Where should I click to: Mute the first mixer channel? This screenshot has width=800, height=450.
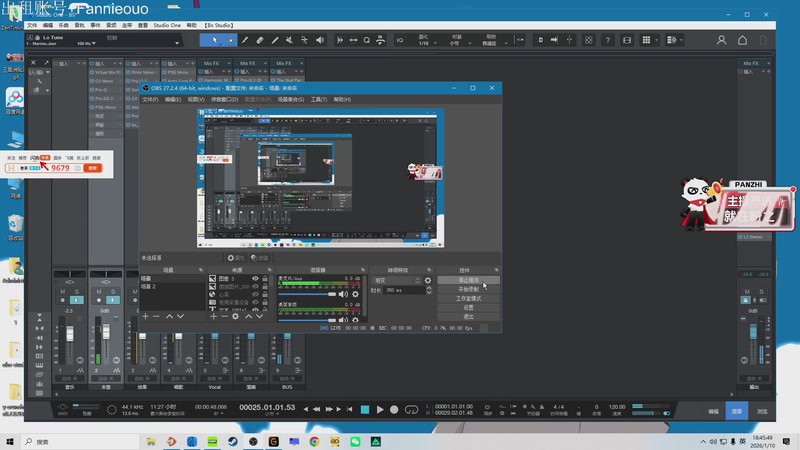pos(62,291)
